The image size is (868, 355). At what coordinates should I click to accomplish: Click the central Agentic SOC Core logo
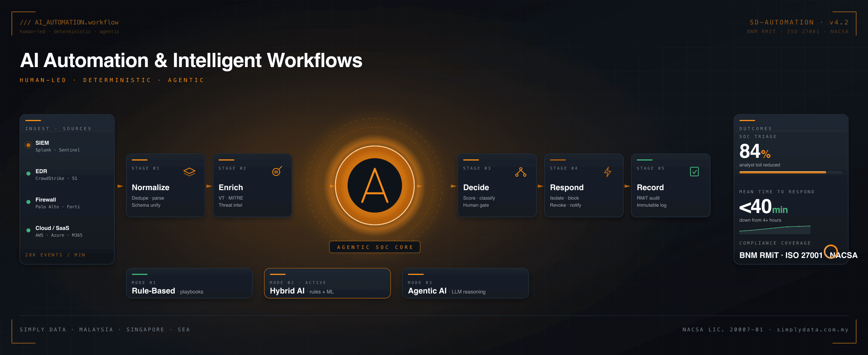(375, 185)
